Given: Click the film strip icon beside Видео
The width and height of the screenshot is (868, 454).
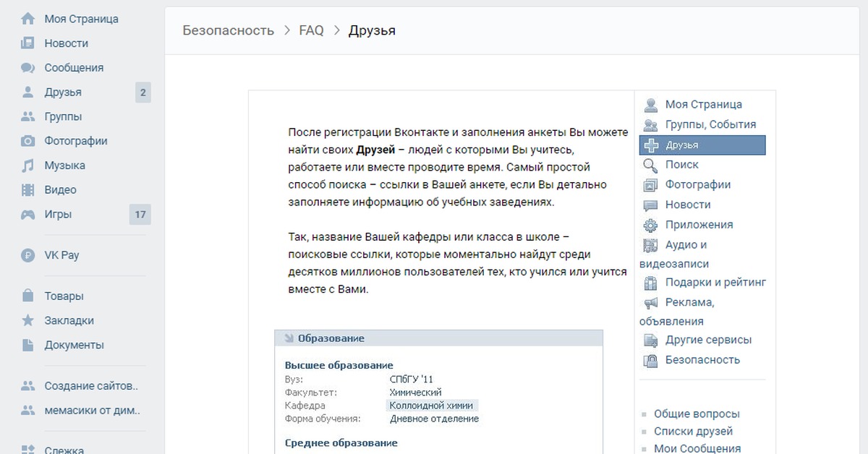Looking at the screenshot, I should (x=27, y=190).
